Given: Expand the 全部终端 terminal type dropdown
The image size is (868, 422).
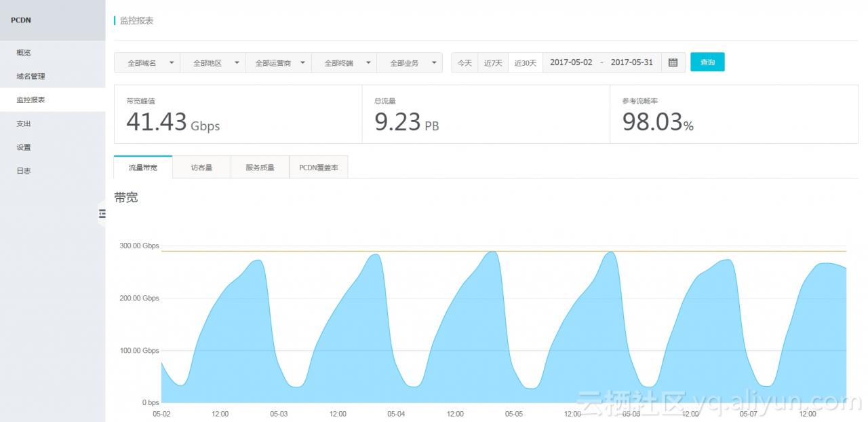Looking at the screenshot, I should click(344, 62).
